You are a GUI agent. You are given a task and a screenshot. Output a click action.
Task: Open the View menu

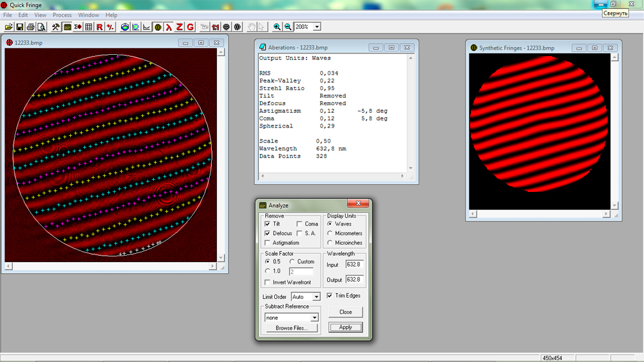(x=40, y=15)
